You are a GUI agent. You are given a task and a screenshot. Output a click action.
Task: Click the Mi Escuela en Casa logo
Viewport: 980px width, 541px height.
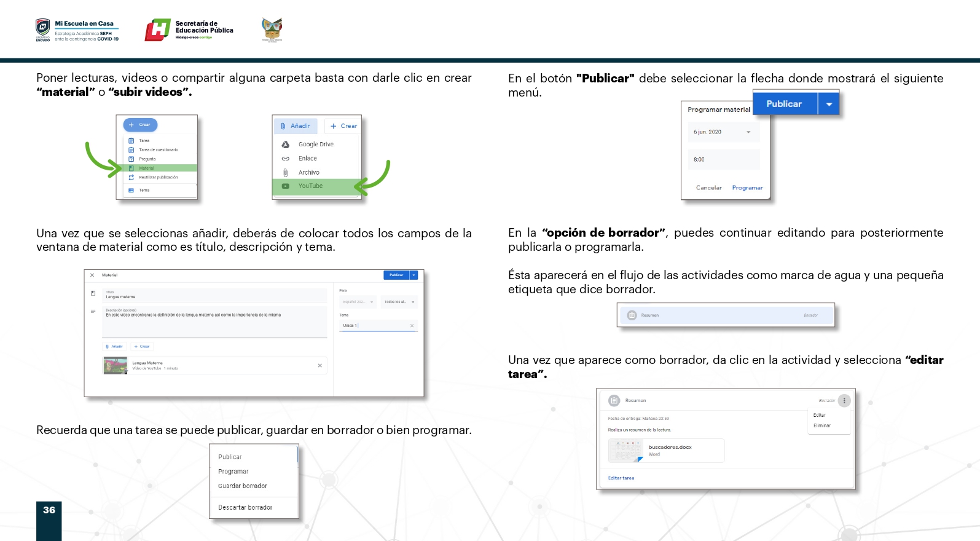[77, 30]
